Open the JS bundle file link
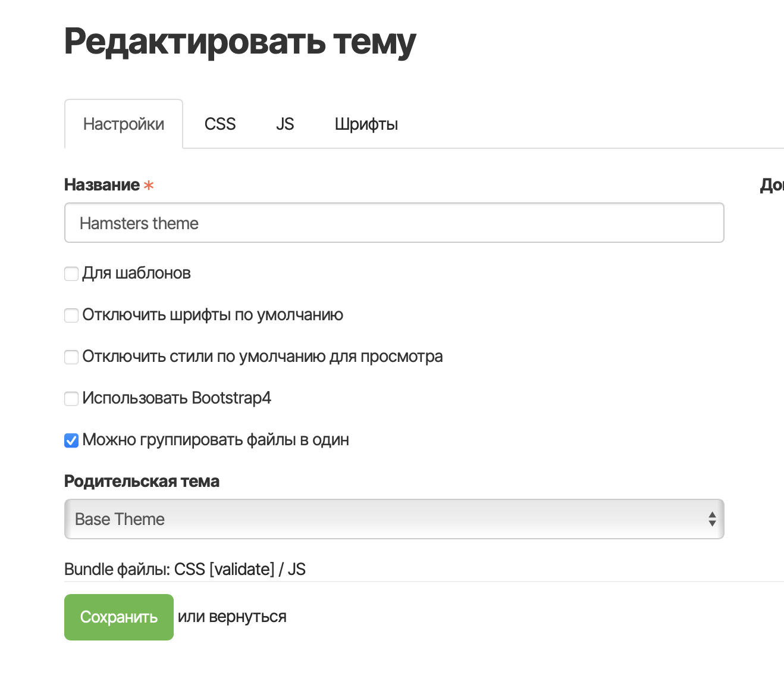 point(297,570)
